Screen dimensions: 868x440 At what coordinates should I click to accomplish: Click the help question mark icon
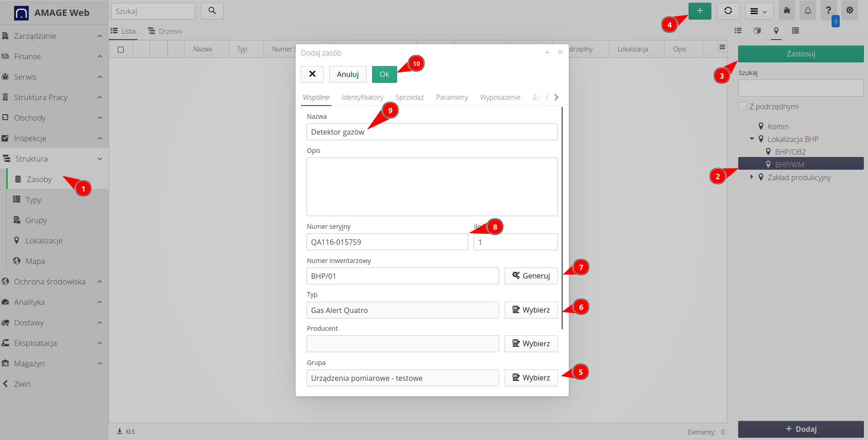coord(828,11)
